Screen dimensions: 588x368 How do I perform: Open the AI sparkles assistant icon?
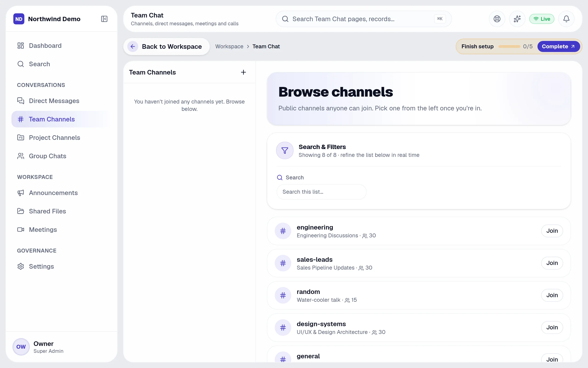coord(517,19)
